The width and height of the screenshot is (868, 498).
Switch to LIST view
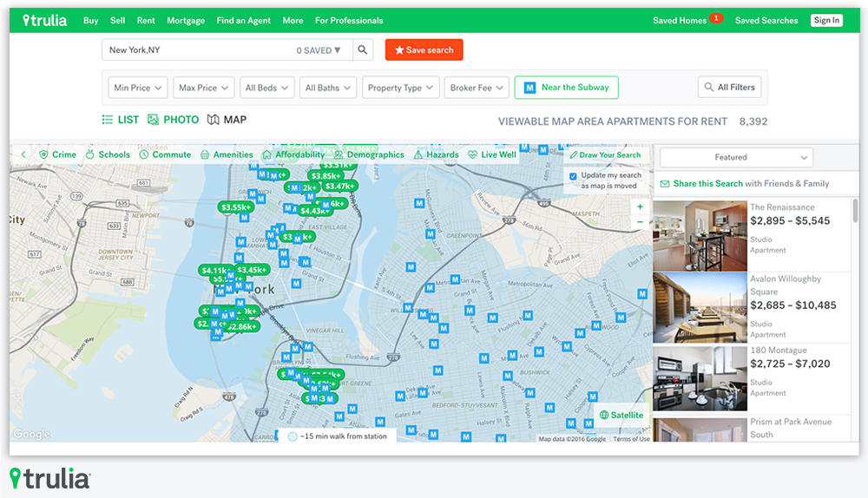(121, 120)
